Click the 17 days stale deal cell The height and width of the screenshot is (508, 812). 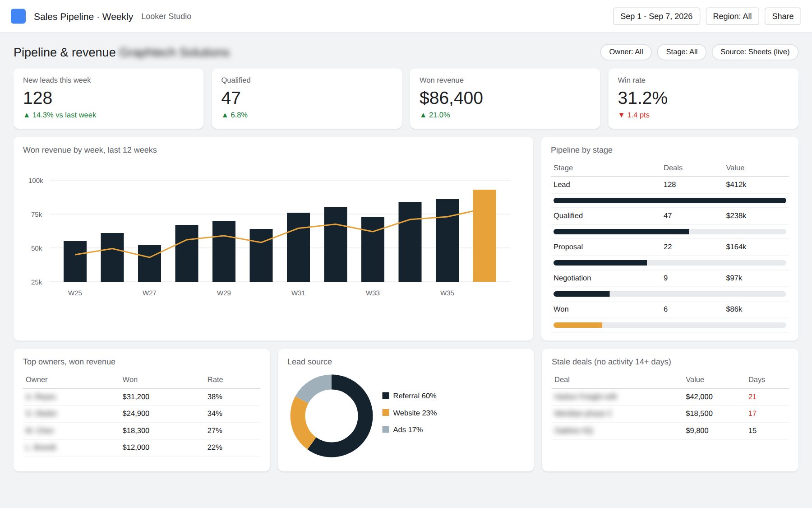coord(752,414)
